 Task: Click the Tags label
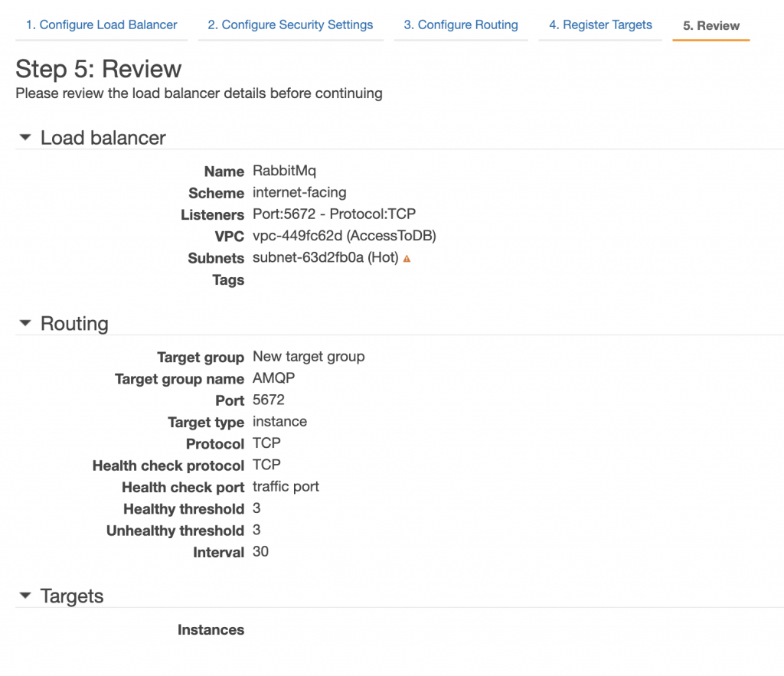228,280
